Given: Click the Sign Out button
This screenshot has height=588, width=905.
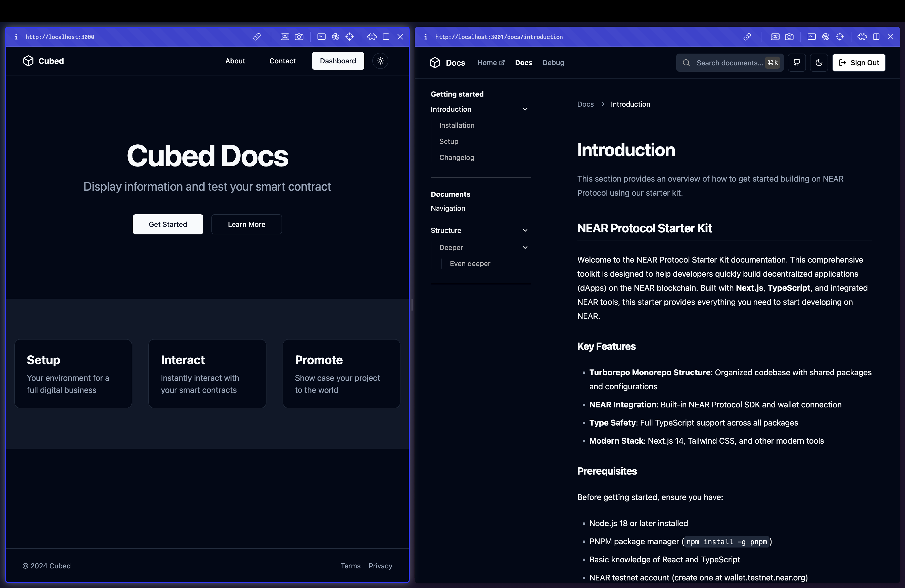Looking at the screenshot, I should point(858,63).
